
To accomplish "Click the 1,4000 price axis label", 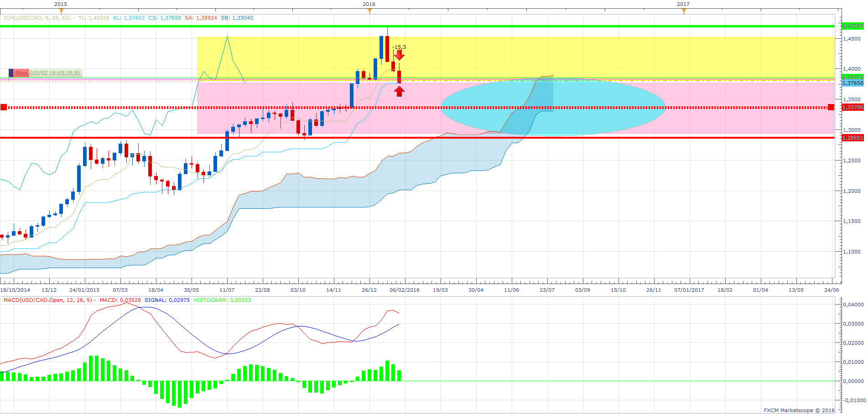I will coord(852,69).
